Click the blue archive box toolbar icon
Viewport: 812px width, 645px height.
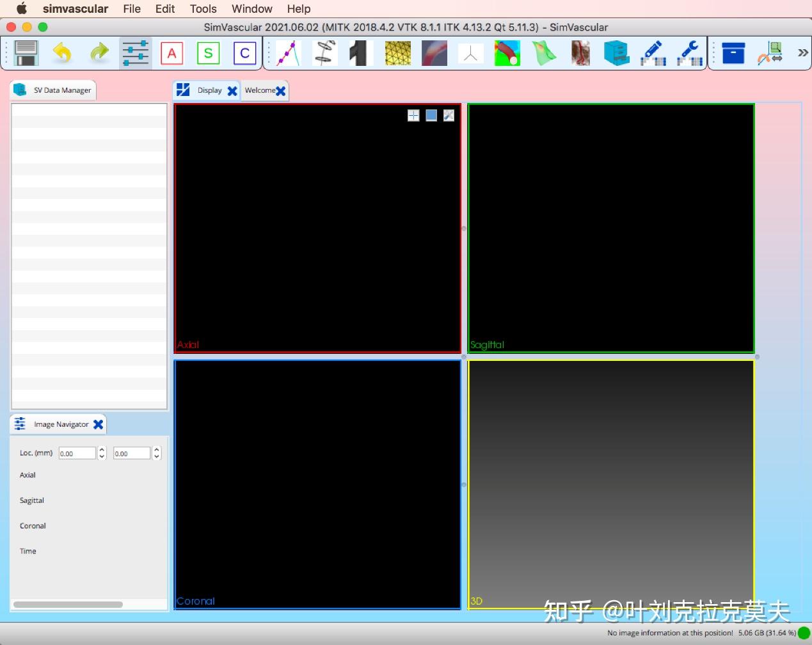point(733,53)
